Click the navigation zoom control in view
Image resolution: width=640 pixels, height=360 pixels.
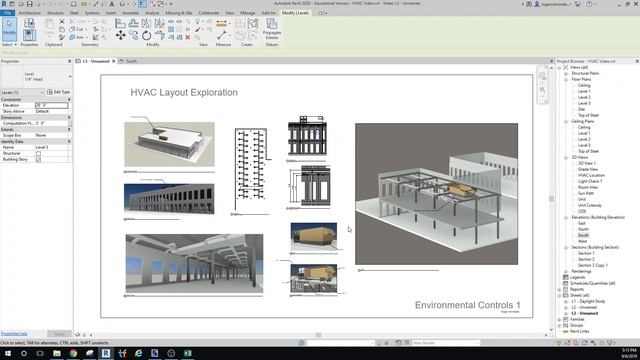542,89
